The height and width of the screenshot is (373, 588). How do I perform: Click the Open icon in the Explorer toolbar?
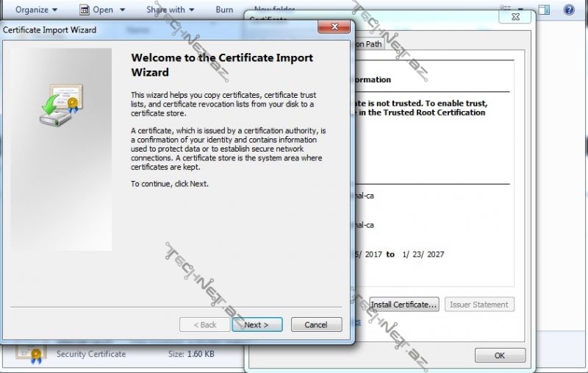pos(85,10)
